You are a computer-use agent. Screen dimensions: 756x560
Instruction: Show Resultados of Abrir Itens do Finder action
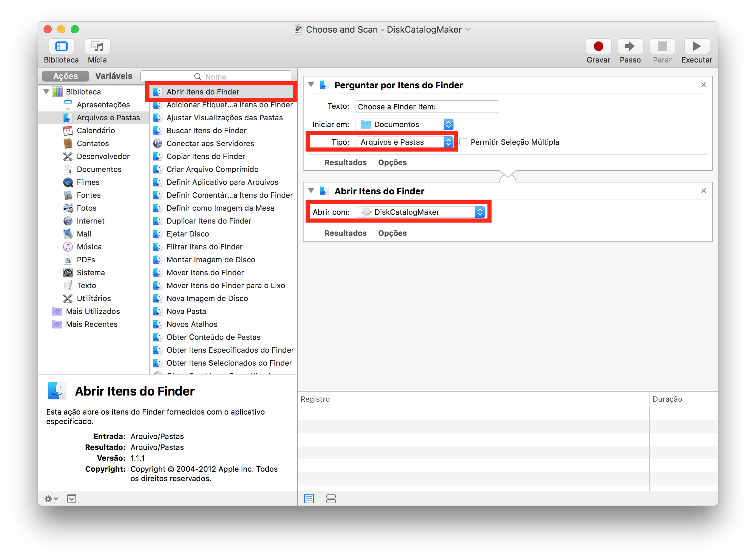point(345,233)
